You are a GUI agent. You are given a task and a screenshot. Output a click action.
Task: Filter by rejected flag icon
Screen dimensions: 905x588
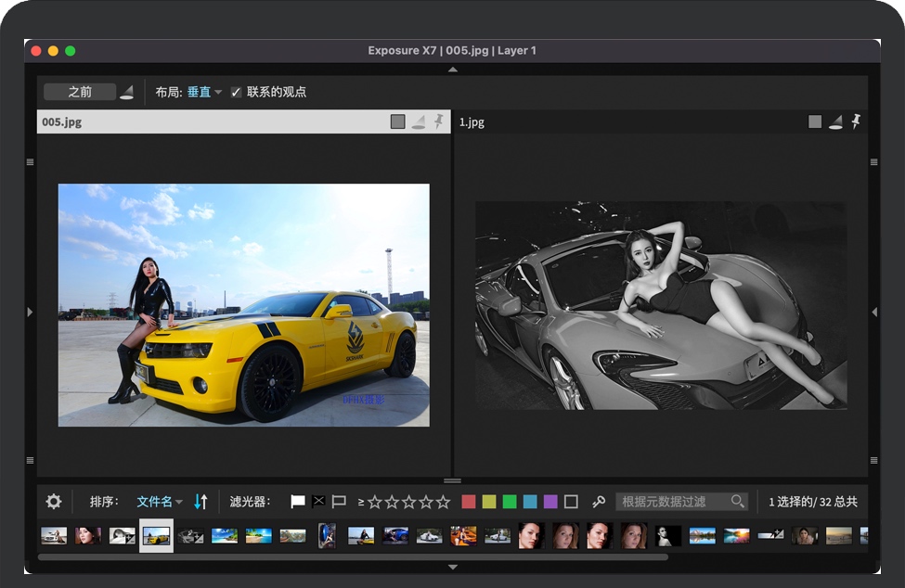tap(318, 502)
